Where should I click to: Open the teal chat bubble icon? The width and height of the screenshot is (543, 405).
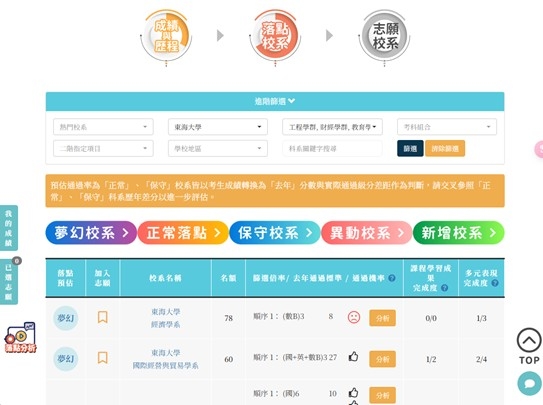[529, 383]
